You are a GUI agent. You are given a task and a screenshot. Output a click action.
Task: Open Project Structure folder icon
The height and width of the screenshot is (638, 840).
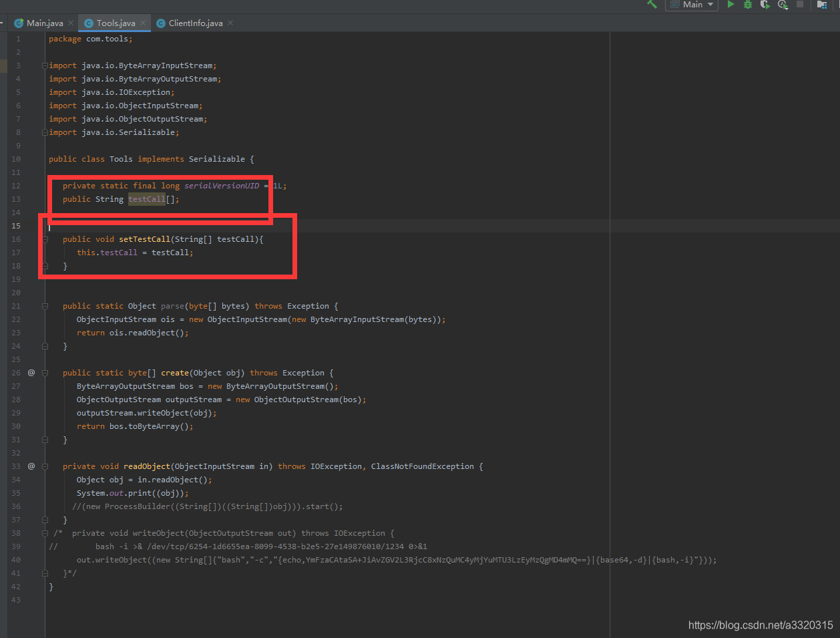[822, 4]
